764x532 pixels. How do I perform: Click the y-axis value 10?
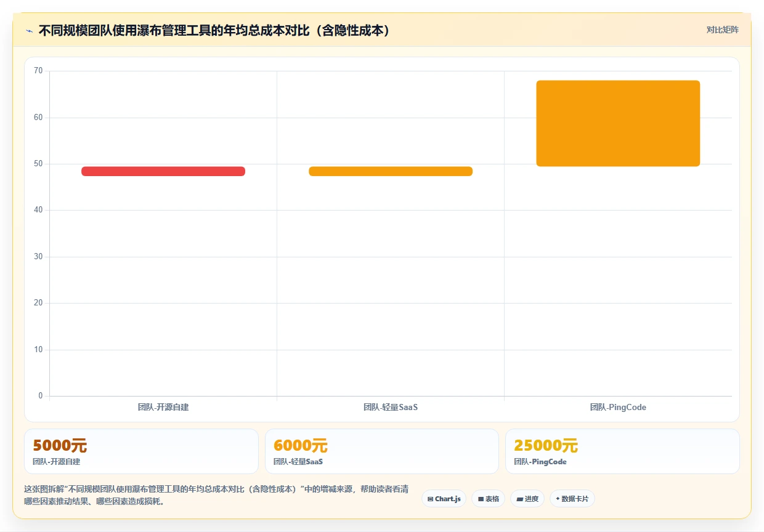pos(38,350)
